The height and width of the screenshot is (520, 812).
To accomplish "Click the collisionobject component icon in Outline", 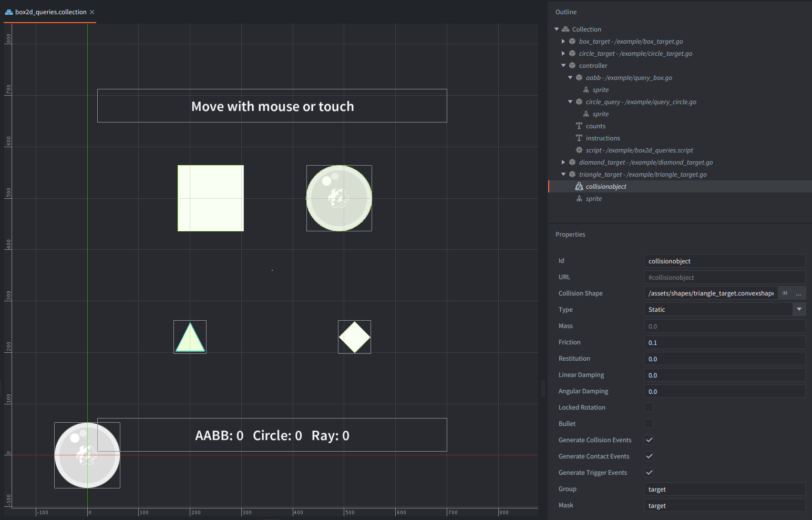I will (x=579, y=187).
